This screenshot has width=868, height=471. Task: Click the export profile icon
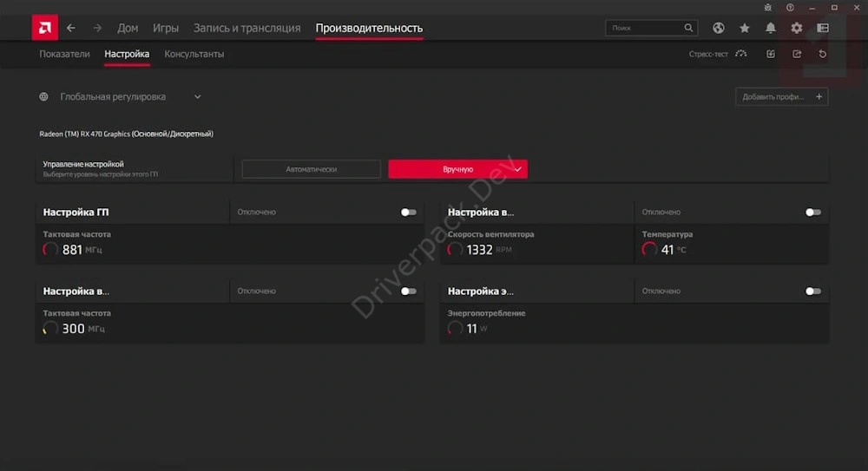[797, 54]
